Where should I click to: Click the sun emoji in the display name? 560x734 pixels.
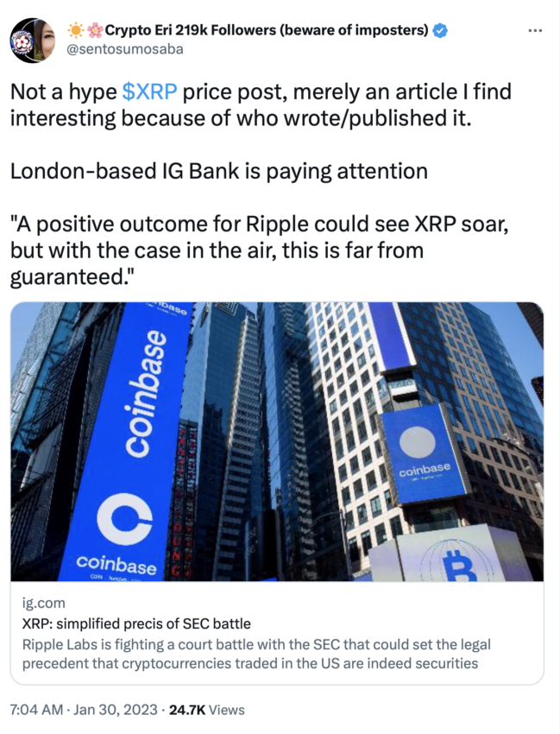click(x=75, y=30)
